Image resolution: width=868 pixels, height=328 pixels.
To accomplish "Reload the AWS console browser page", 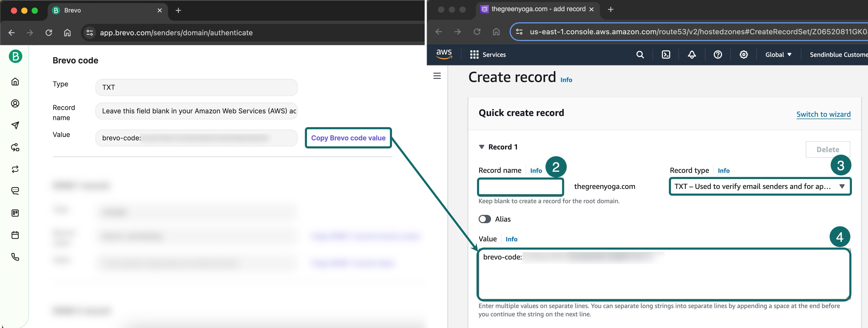I will point(477,32).
